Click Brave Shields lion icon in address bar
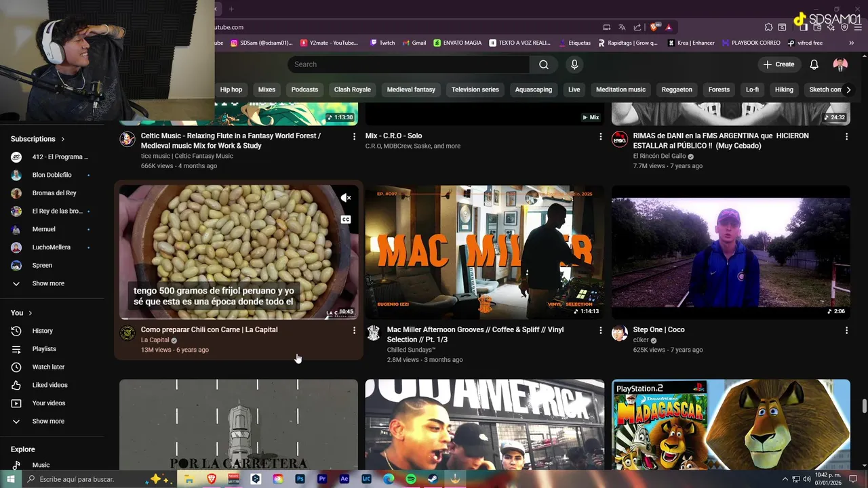 tap(654, 27)
